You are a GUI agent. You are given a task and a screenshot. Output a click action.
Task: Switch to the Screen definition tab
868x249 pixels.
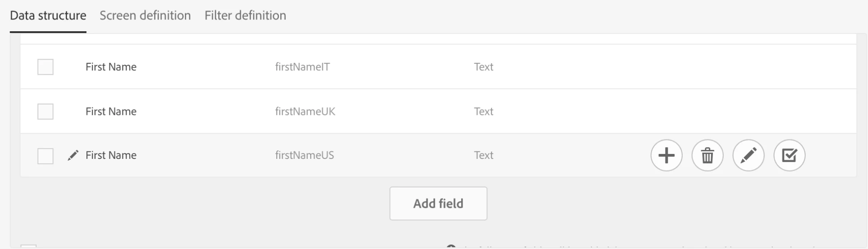tap(145, 15)
